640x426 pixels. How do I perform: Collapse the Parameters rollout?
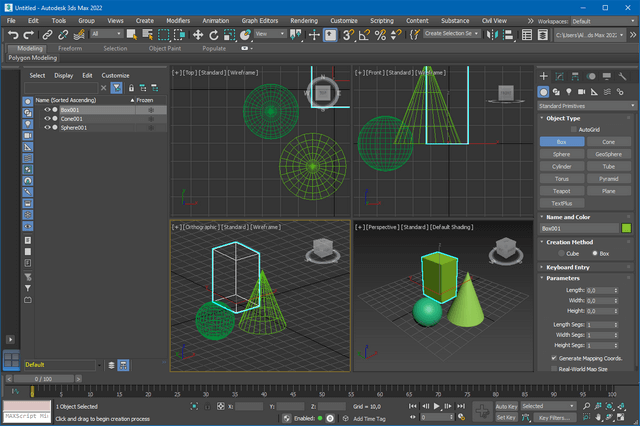563,278
